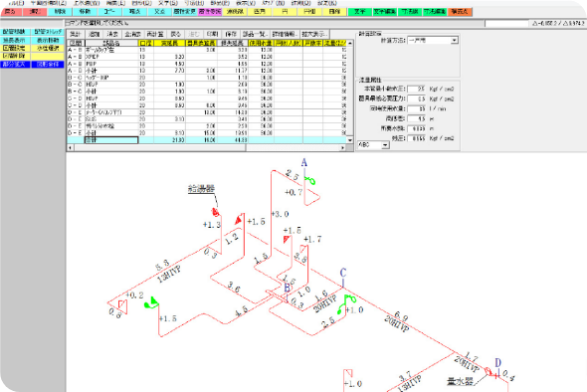Click the right arrow of the table's horizontal scrollbar
This screenshot has width=587, height=392.
tap(342, 148)
